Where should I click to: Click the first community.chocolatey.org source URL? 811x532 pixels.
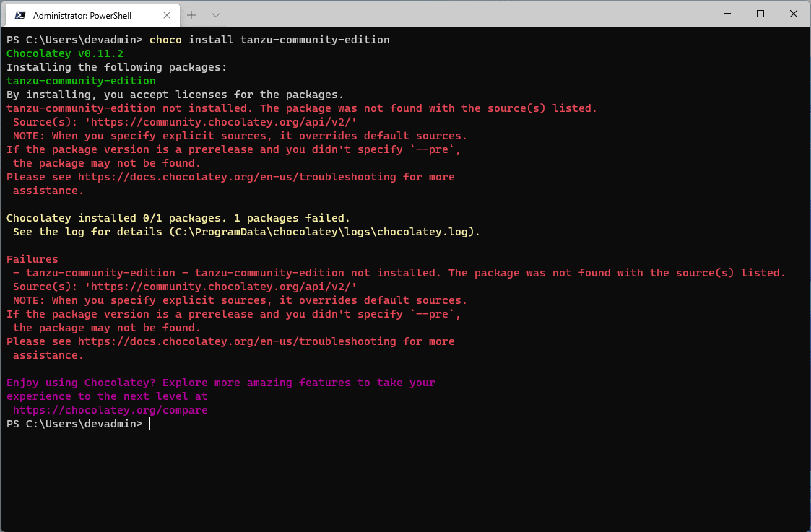(220, 122)
